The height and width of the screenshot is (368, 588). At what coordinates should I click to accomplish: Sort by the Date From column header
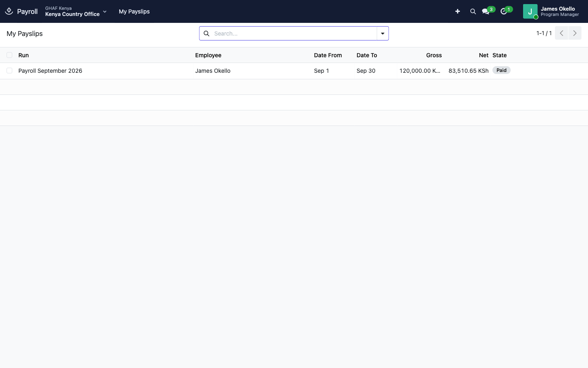click(x=328, y=55)
